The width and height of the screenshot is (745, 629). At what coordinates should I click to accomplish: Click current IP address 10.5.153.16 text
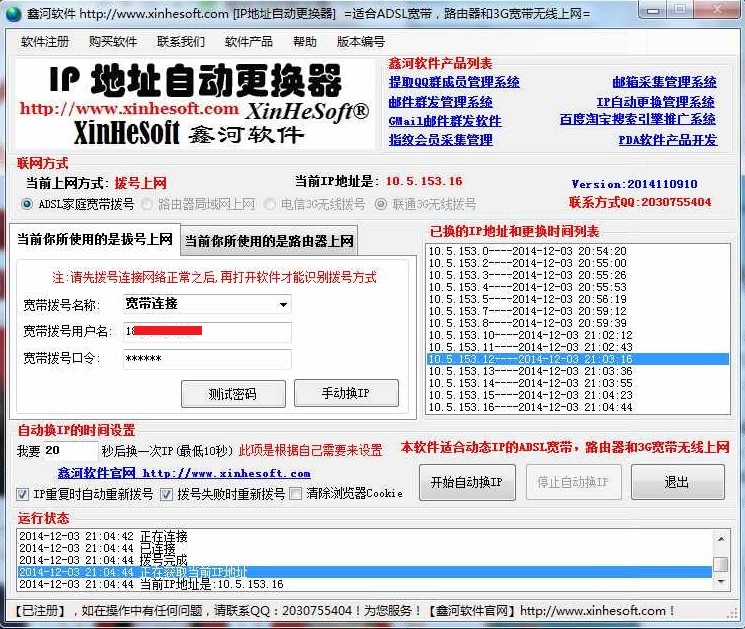(x=424, y=181)
